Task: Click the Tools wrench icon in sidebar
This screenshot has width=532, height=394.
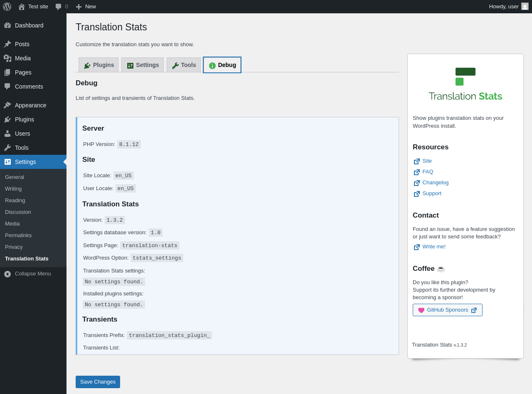Action: point(7,148)
